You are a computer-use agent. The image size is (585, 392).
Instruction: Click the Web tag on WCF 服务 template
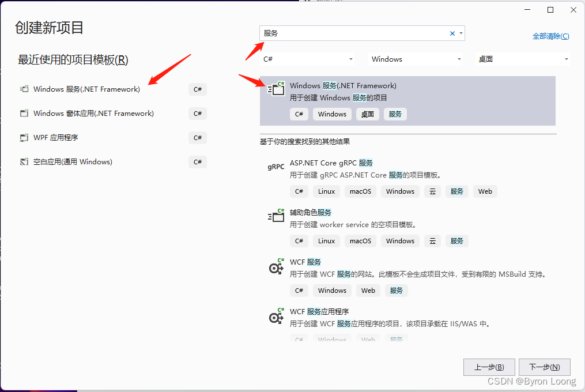[368, 291]
